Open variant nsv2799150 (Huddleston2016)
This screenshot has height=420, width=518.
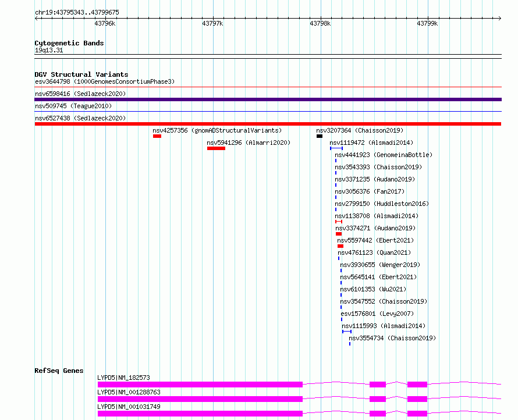[382, 204]
